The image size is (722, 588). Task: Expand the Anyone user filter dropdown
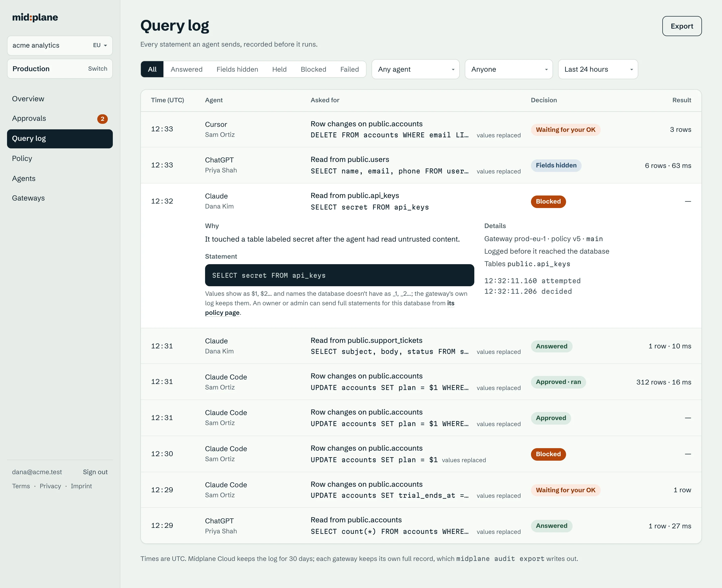(509, 69)
